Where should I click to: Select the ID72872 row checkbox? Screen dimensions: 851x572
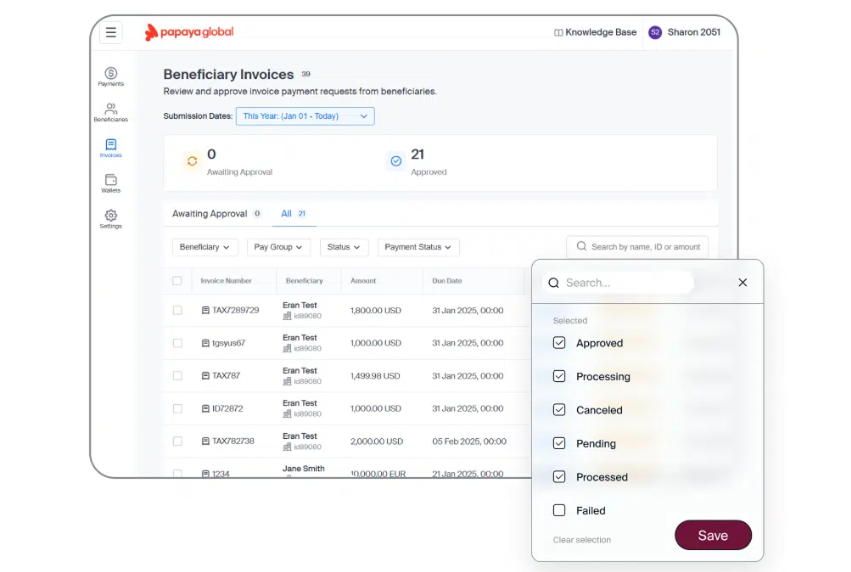177,409
